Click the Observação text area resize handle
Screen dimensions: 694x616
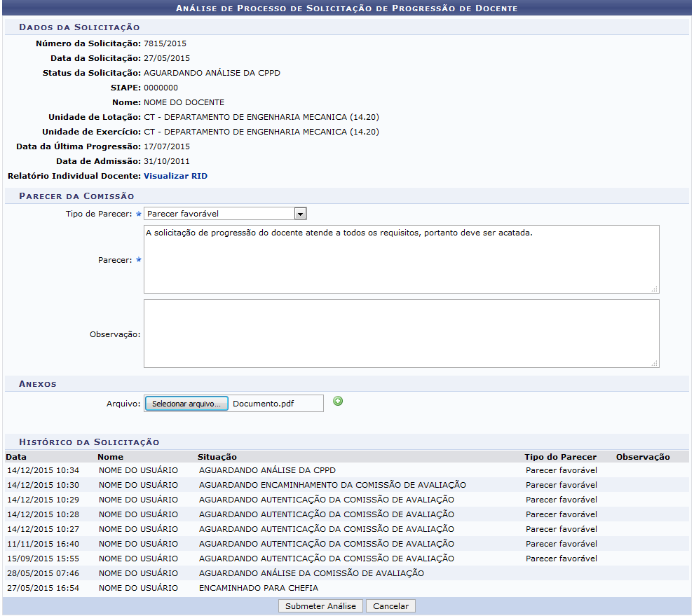[x=654, y=363]
